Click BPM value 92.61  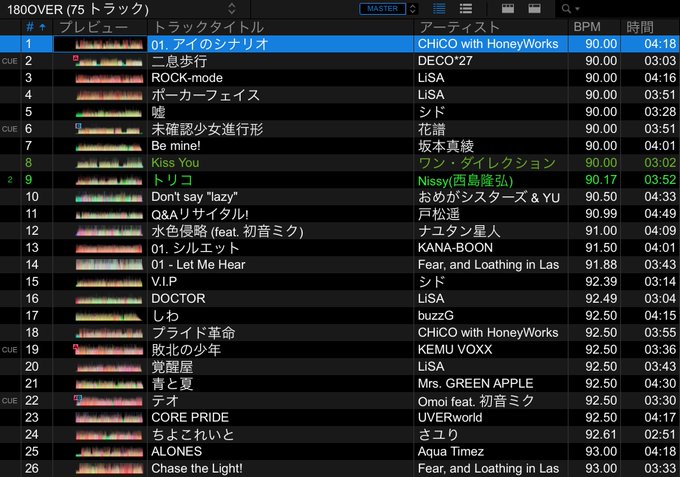pyautogui.click(x=601, y=435)
